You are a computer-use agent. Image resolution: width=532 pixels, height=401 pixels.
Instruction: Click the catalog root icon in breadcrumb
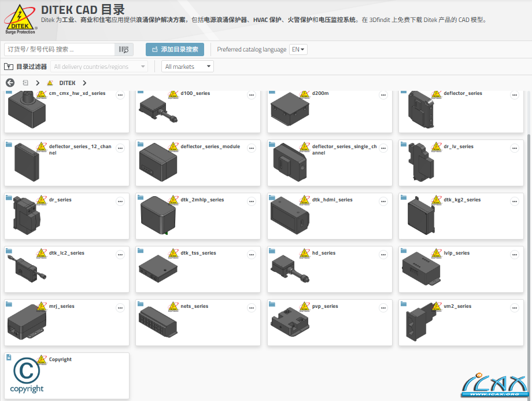[x=25, y=83]
